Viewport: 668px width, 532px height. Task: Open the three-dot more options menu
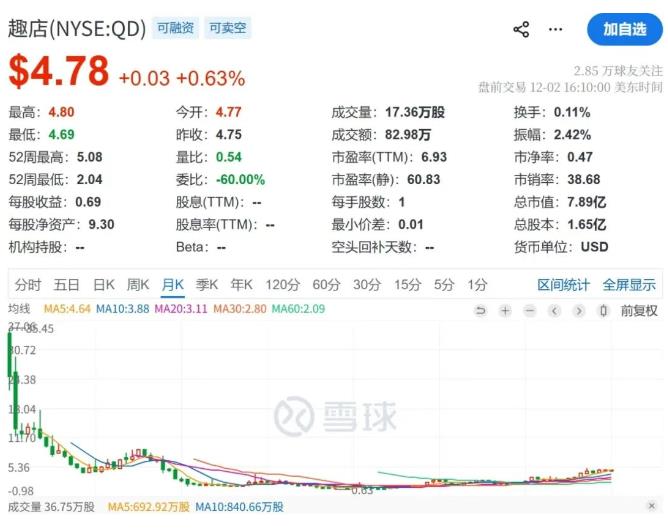click(556, 30)
